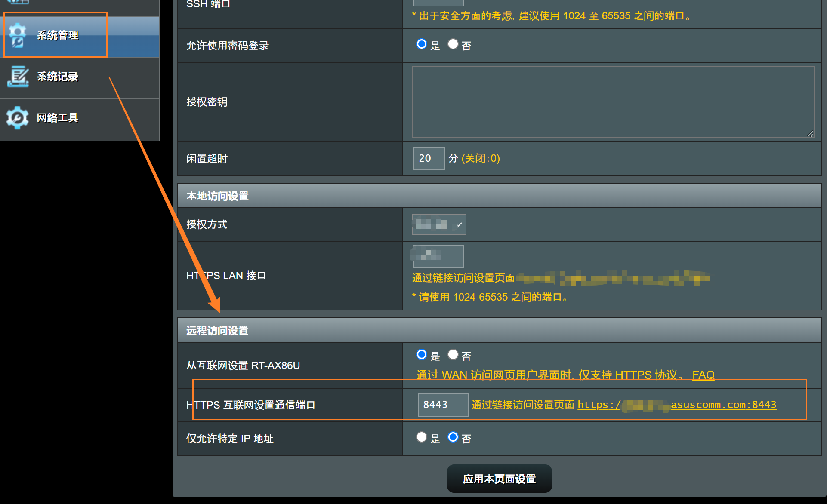Screen dimensions: 827x504
Task: Open the asuscomm.com:8443 link
Action: 677,405
